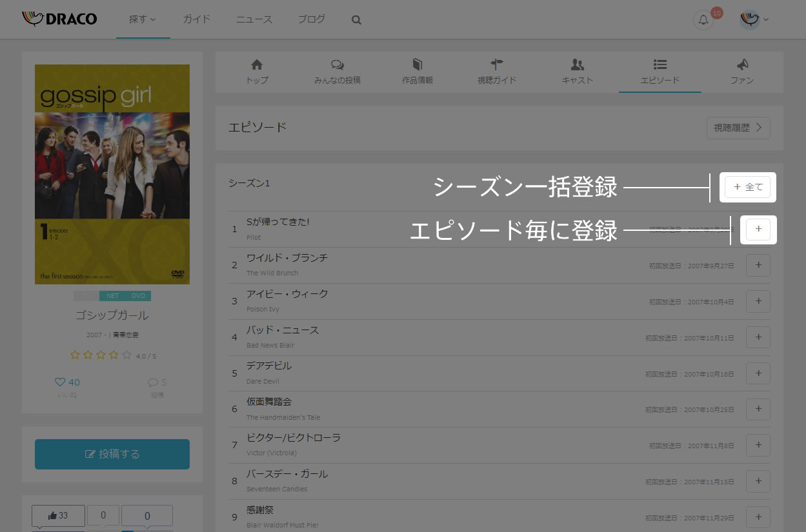Select the エピソード tab
The width and height of the screenshot is (806, 532).
click(660, 72)
